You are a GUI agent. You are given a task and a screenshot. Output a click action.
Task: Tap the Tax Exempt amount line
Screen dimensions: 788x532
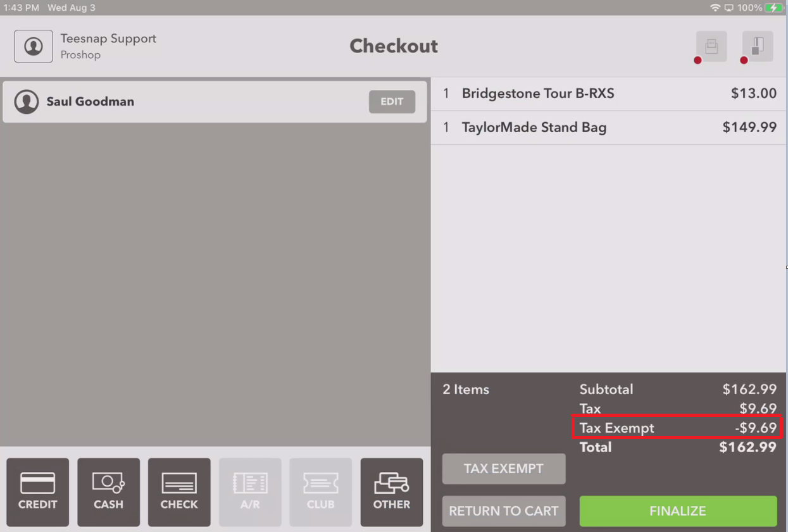678,428
